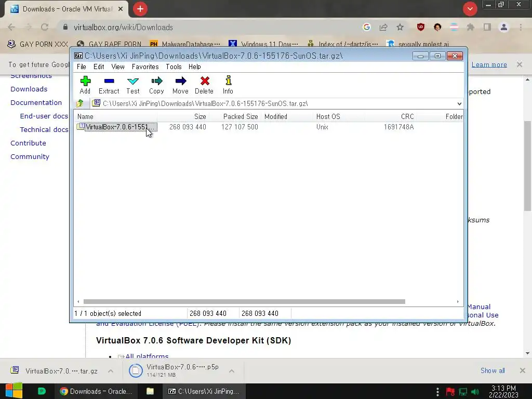Reload the page in Chrome
The image size is (532, 399).
point(45,27)
